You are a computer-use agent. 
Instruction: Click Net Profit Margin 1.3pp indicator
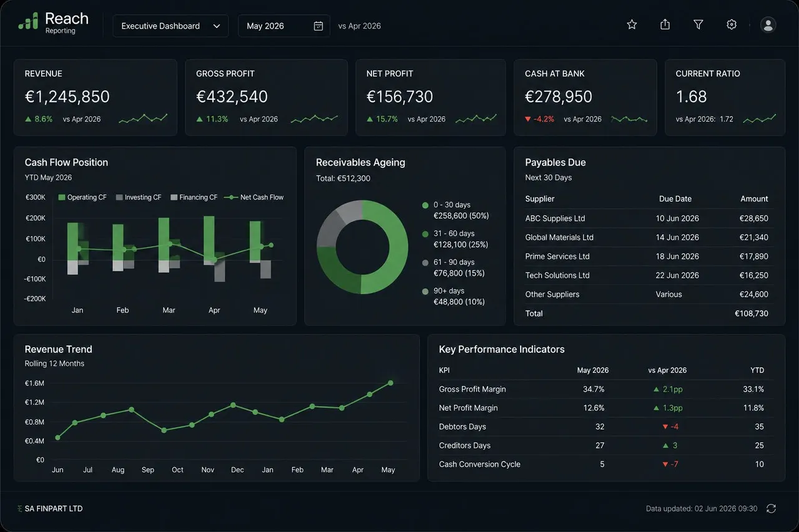point(668,408)
